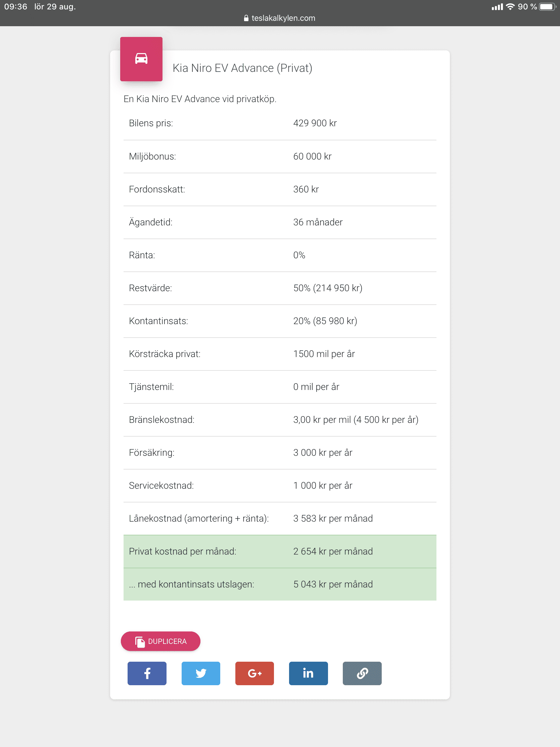Click the Lånekostnad 3 583 kr value

click(x=333, y=518)
